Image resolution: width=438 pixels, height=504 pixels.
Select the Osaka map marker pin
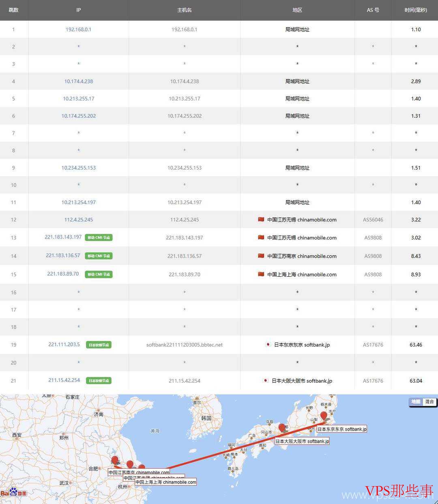[x=282, y=428]
